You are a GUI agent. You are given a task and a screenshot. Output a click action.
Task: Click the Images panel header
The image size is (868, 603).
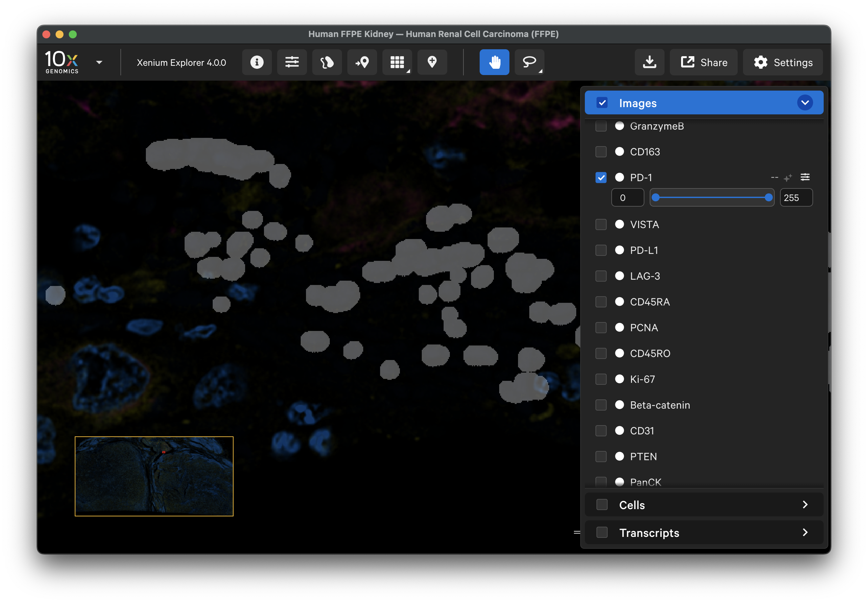[704, 103]
